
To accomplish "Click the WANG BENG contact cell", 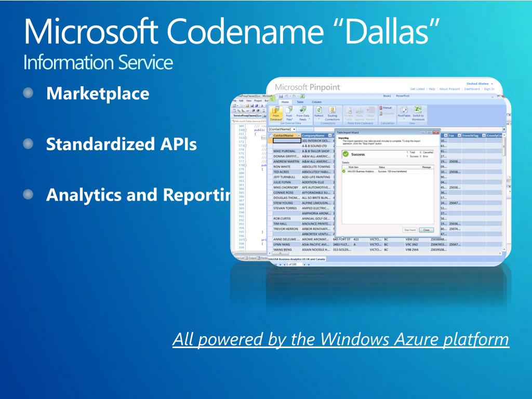I will (287, 250).
